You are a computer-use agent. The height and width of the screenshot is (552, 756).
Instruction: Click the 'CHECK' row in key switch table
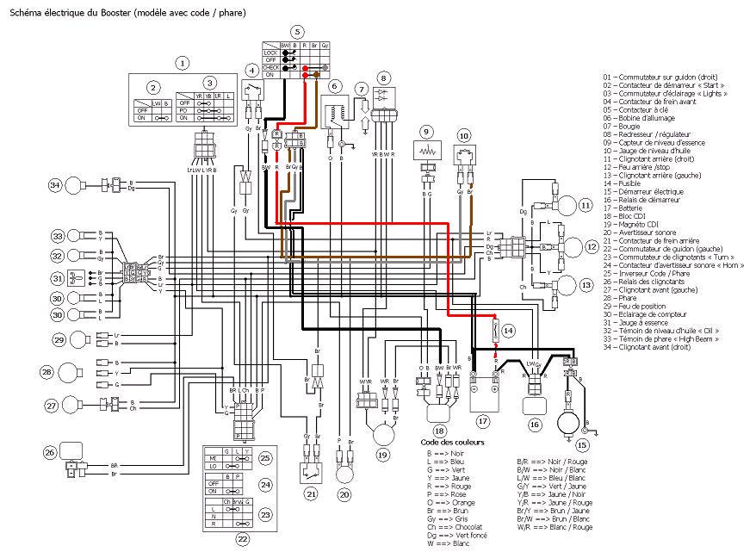(296, 67)
